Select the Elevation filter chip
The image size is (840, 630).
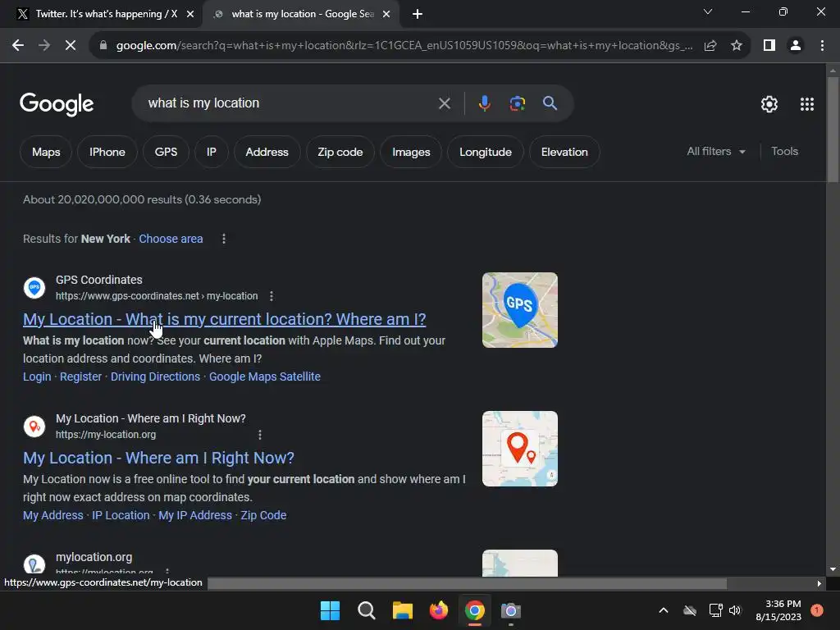[564, 152]
